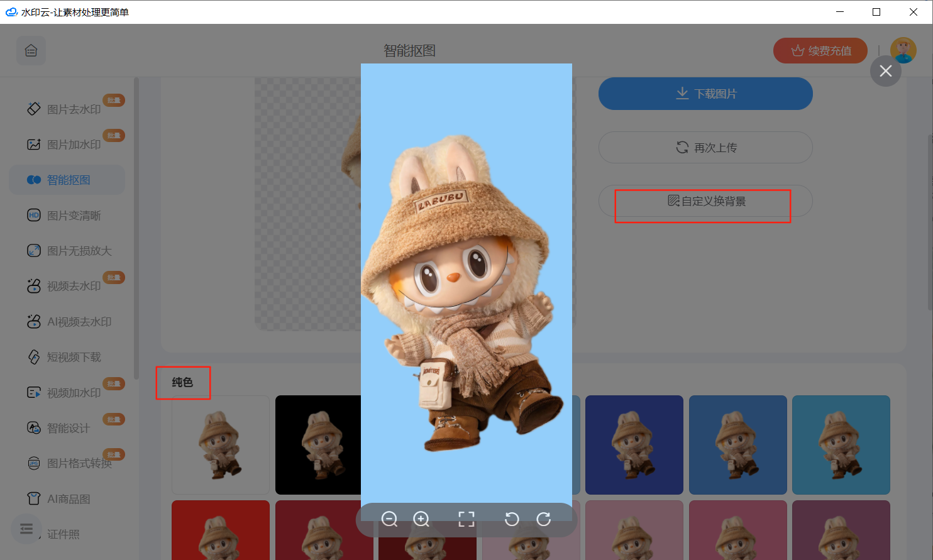Click 再次上传 to upload again

pyautogui.click(x=705, y=147)
